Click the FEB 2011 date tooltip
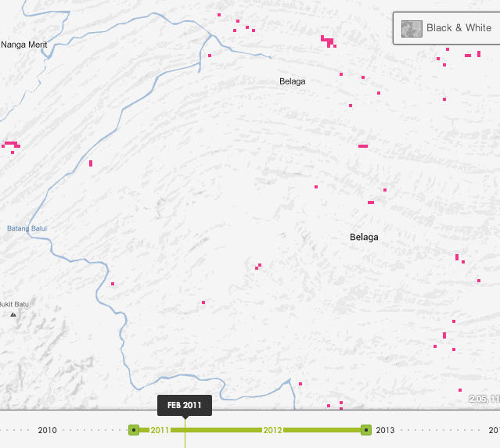 tap(185, 405)
